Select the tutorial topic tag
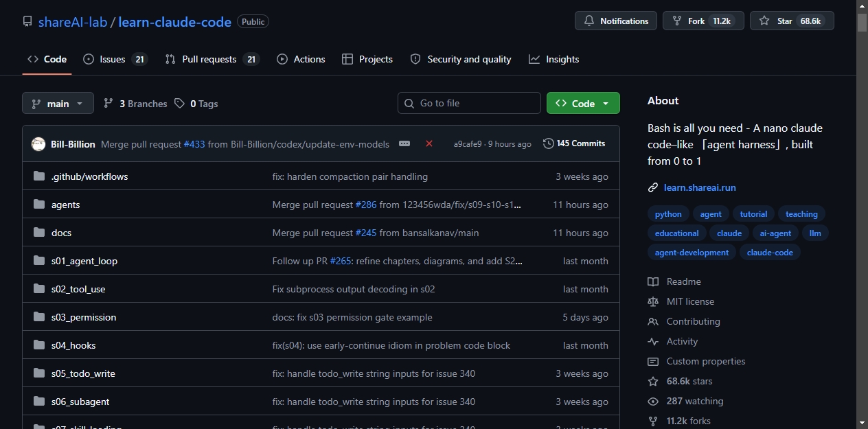Viewport: 868px width, 429px height. pos(753,214)
